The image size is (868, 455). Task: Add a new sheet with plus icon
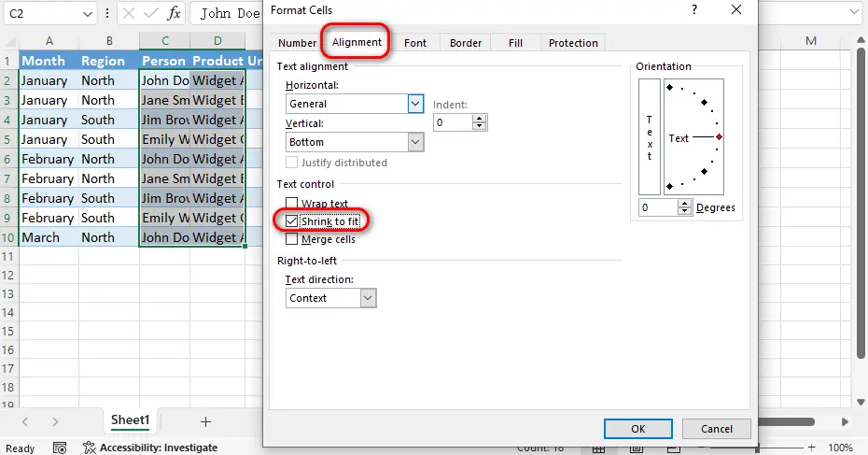click(x=205, y=421)
